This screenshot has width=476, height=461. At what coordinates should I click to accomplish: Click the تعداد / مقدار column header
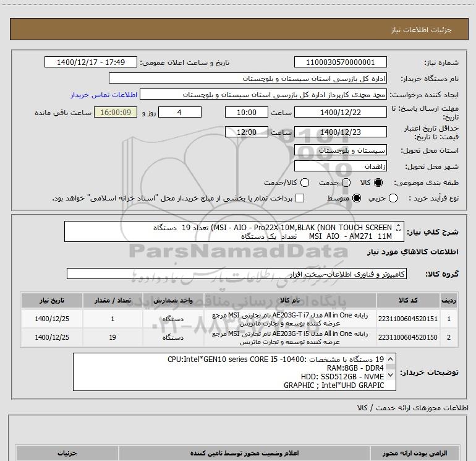coord(113,300)
